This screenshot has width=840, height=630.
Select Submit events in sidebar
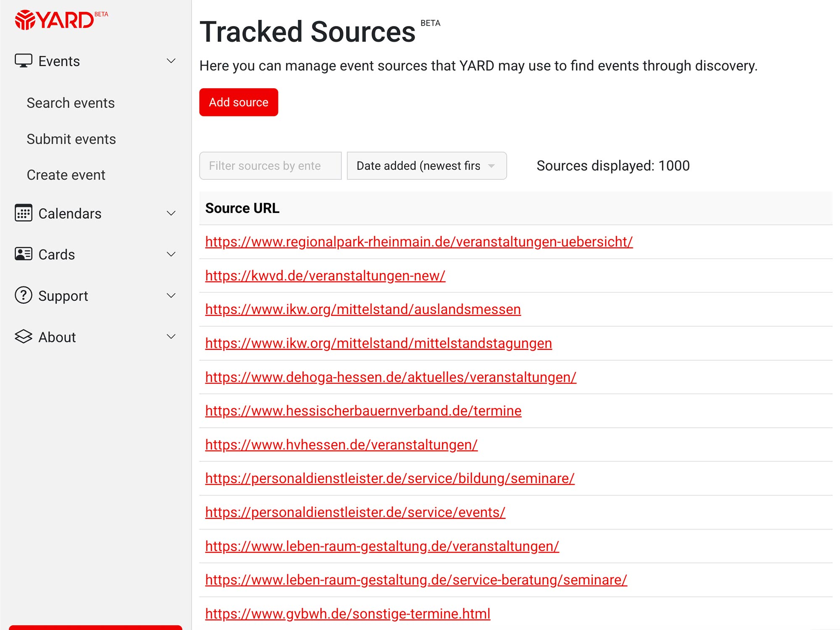[x=71, y=139]
